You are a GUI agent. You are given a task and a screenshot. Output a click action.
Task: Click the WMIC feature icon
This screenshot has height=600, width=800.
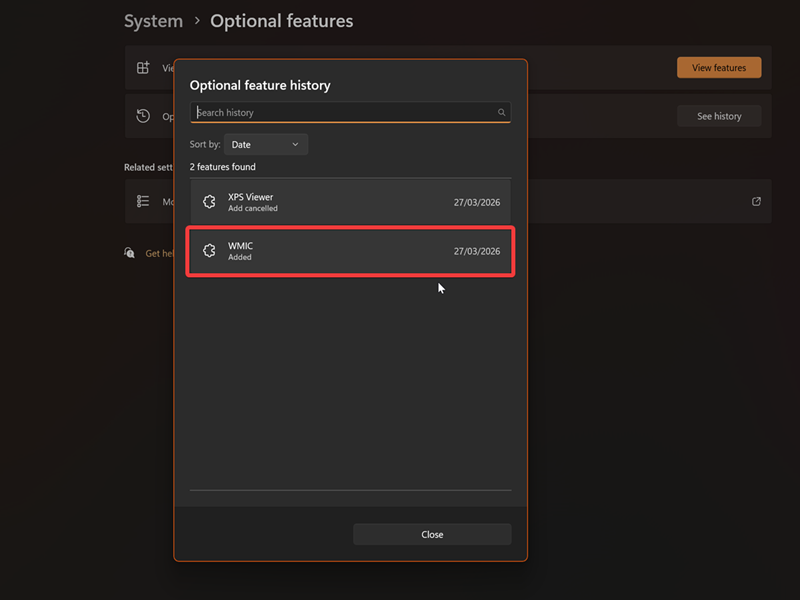pyautogui.click(x=209, y=251)
